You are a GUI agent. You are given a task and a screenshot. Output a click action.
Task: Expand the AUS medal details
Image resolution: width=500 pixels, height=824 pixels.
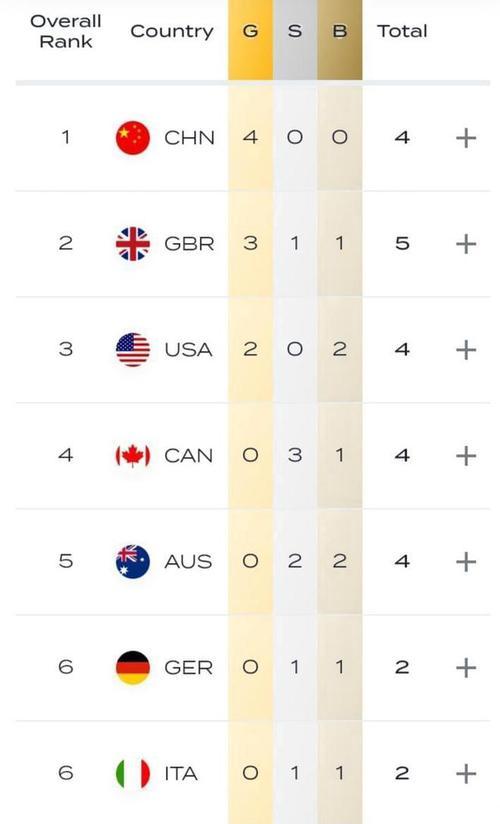tap(466, 562)
